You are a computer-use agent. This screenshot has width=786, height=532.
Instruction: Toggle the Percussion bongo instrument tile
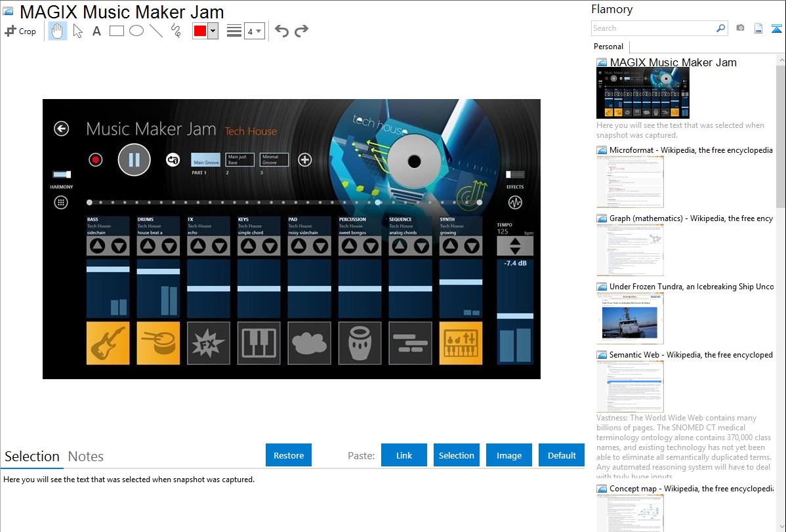click(360, 343)
